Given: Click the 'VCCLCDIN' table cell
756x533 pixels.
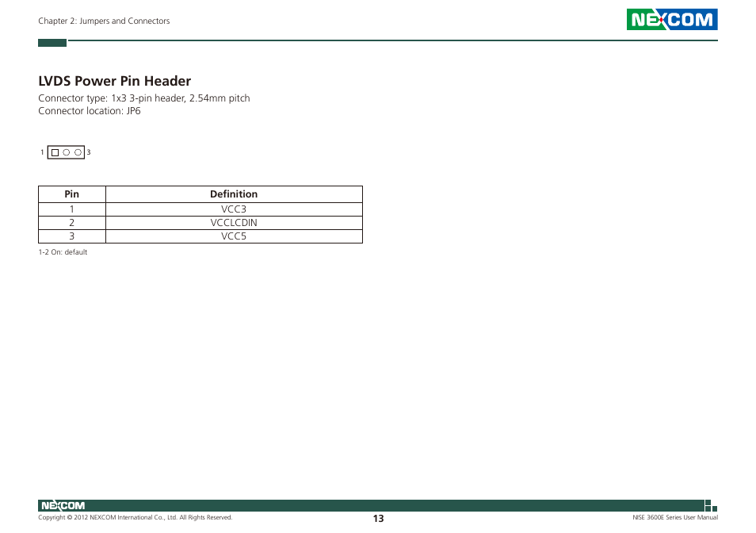Looking at the screenshot, I should tap(234, 223).
